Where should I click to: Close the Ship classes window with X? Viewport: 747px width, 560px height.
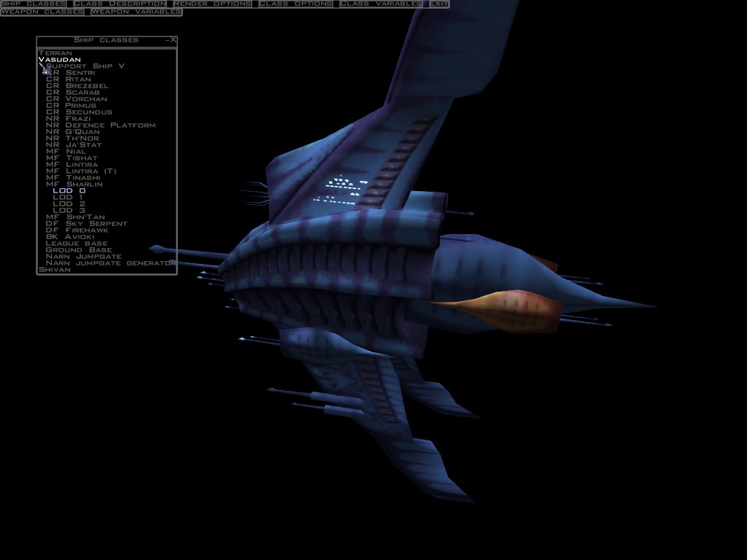tap(174, 40)
